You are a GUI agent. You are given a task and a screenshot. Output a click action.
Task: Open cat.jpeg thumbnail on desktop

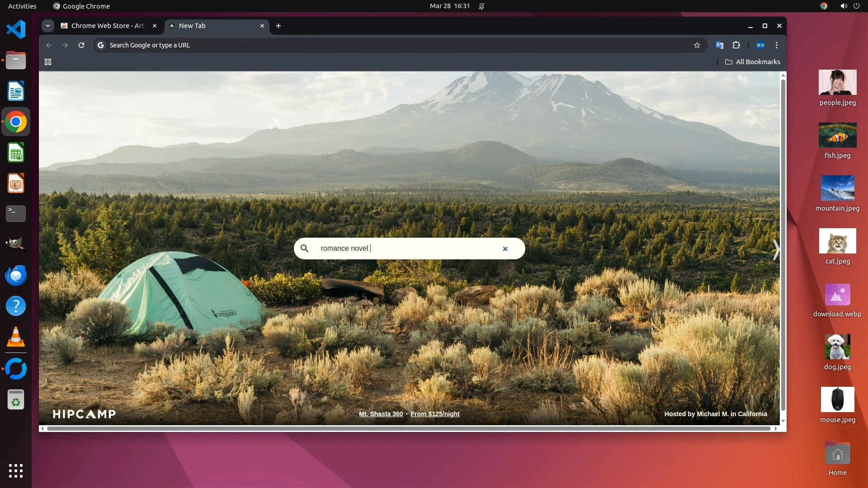[837, 241]
